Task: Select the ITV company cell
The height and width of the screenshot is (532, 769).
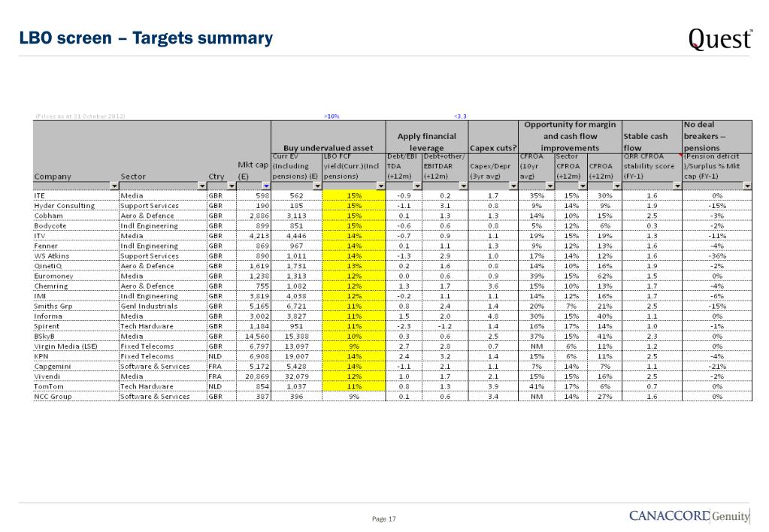Action: point(76,236)
